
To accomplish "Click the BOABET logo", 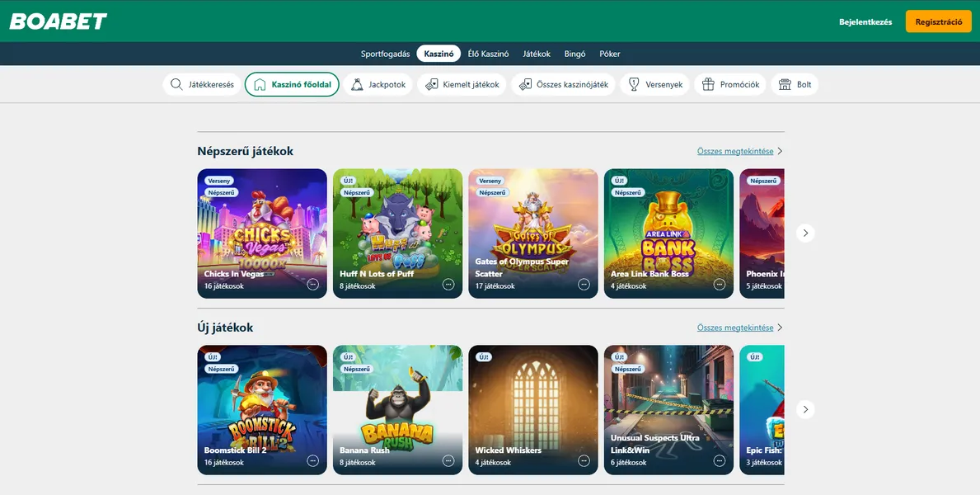I will coord(58,21).
